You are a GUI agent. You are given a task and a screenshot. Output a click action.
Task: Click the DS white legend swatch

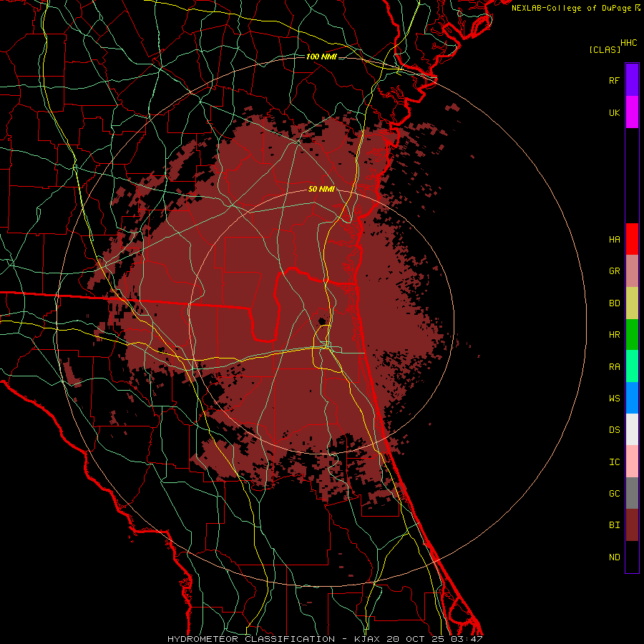tap(632, 429)
